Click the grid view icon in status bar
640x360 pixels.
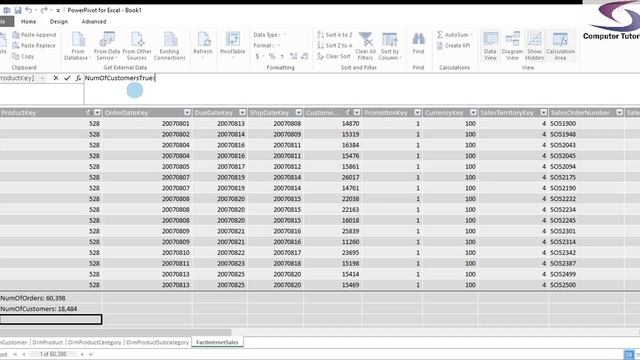coord(629,354)
